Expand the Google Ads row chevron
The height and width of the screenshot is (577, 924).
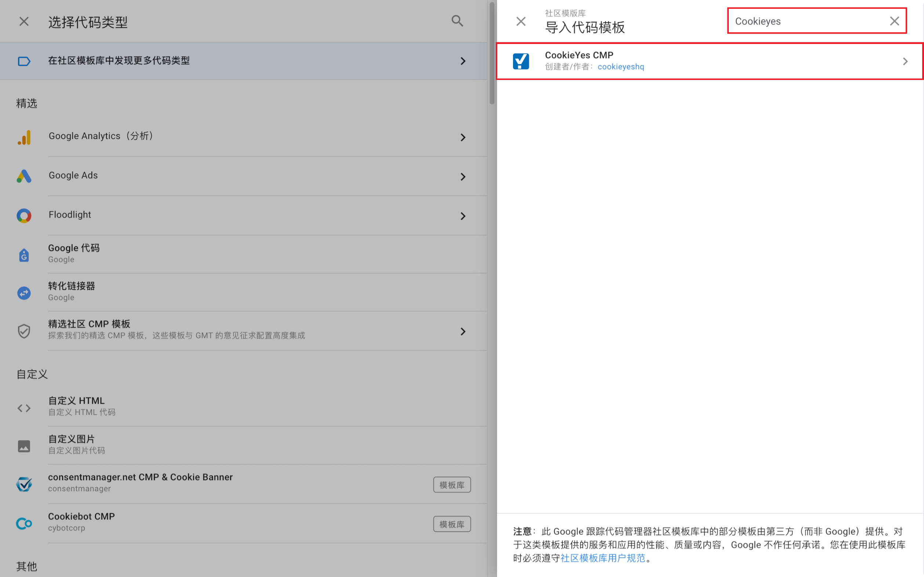[463, 177]
